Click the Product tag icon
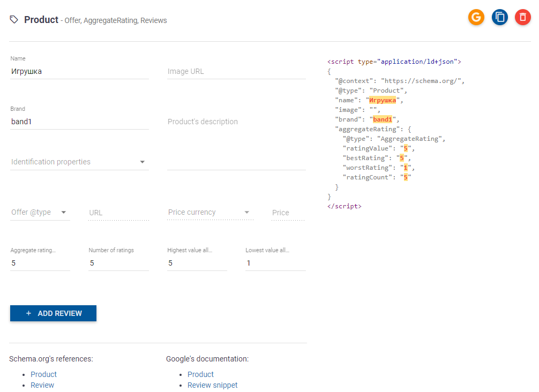 (x=14, y=20)
